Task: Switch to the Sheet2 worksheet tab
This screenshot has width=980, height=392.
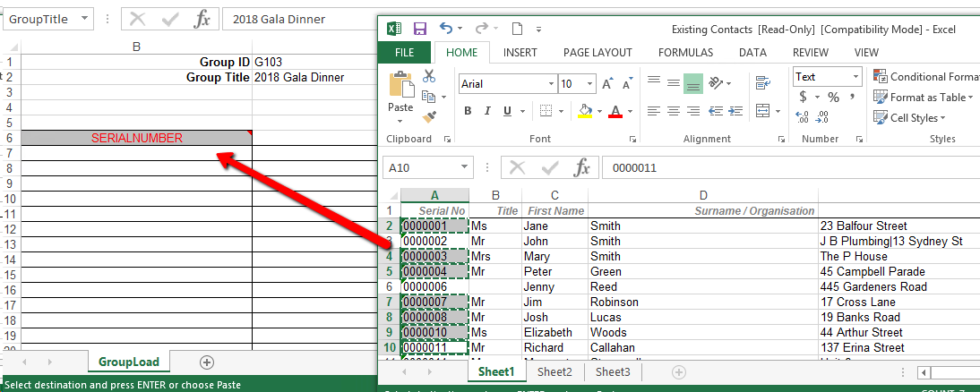Action: 554,372
